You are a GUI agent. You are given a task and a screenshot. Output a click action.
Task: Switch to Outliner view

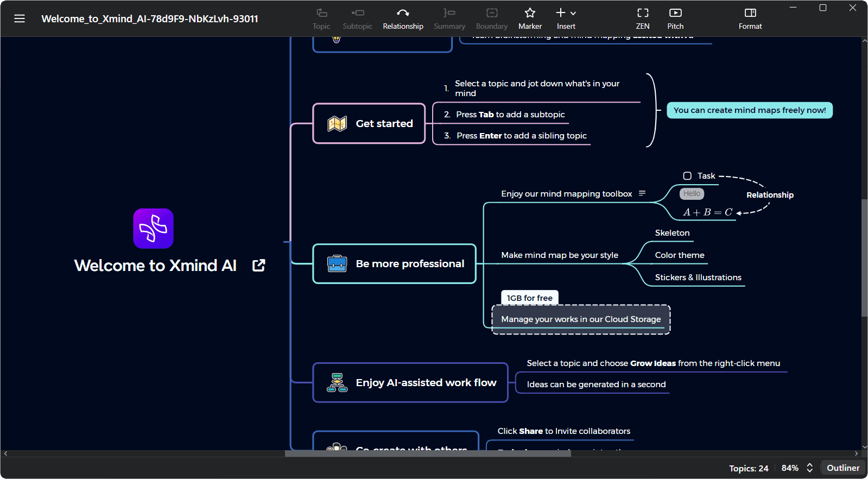tap(843, 468)
